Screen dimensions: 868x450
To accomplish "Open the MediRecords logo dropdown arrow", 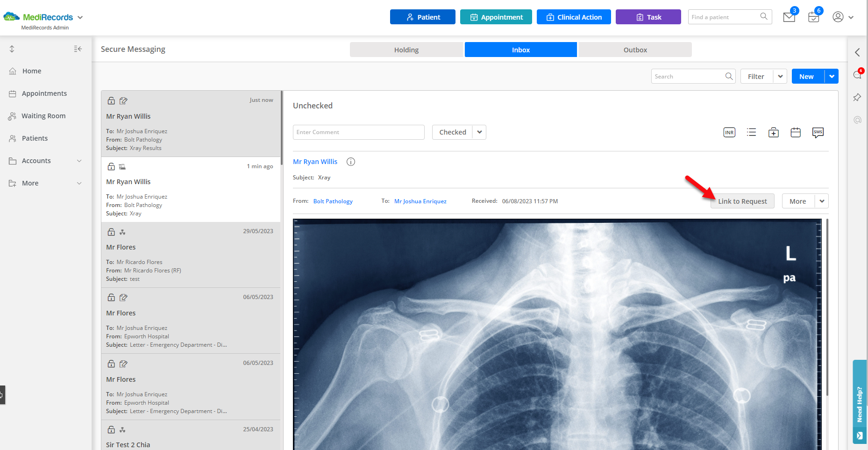I will 80,17.
